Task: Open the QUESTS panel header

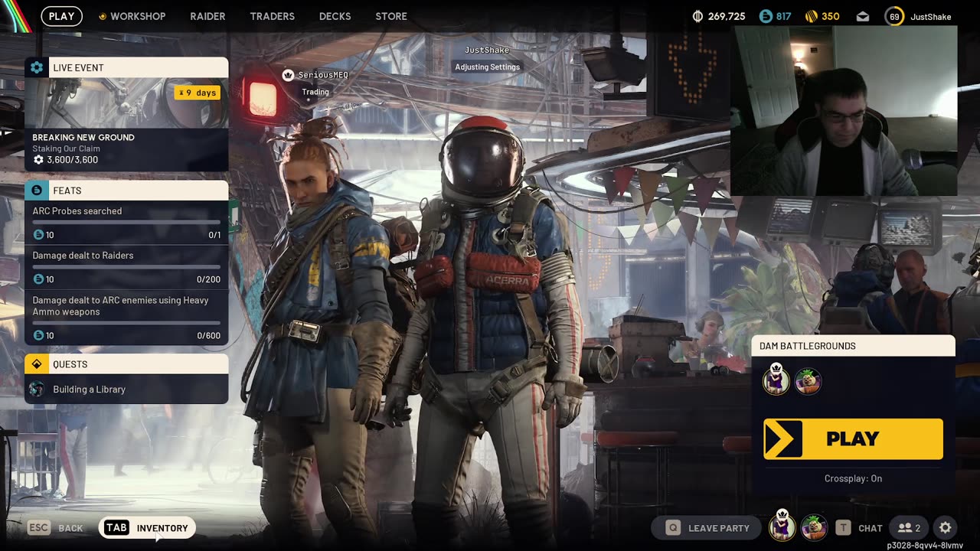Action: pyautogui.click(x=126, y=364)
